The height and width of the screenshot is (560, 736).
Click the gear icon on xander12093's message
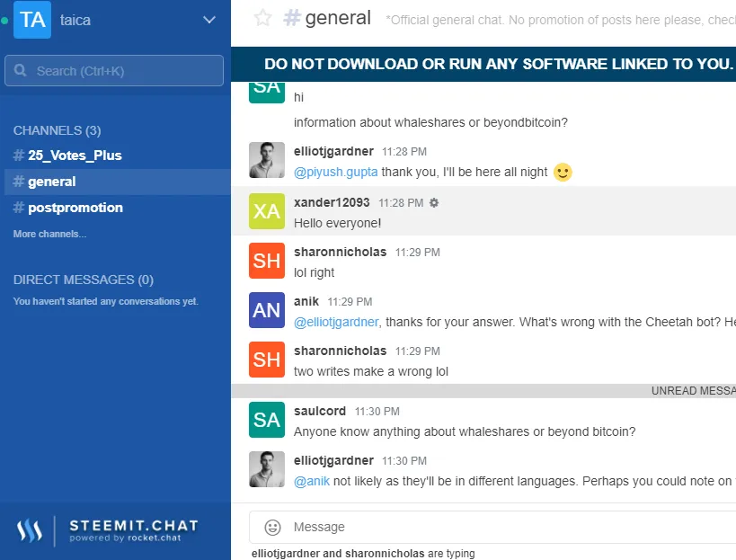434,203
